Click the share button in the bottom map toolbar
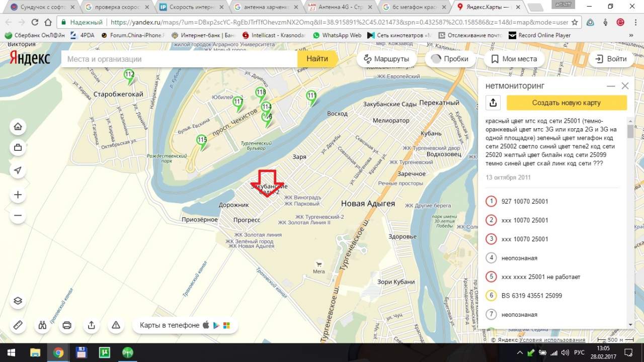 point(92,325)
